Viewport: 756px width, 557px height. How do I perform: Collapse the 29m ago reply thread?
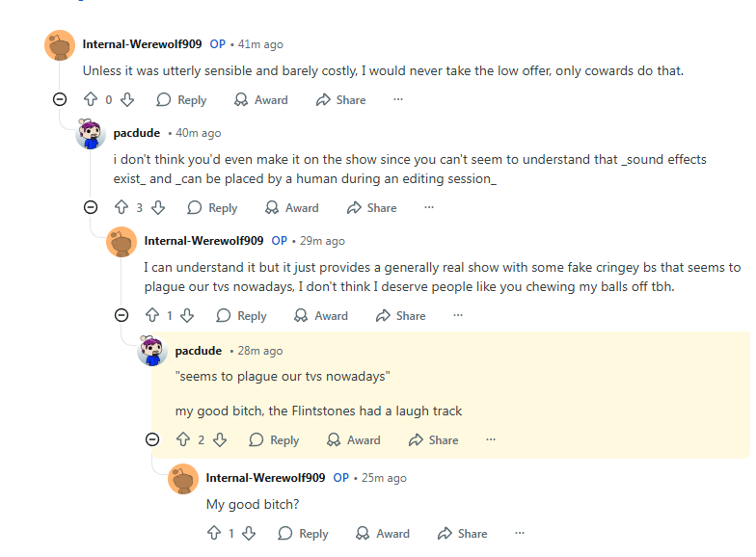click(x=121, y=316)
